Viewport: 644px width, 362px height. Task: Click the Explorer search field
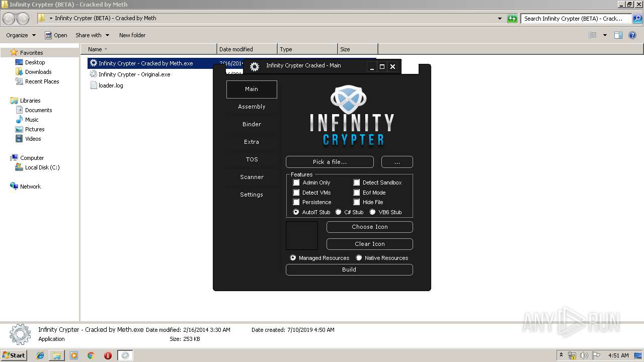[x=577, y=19]
